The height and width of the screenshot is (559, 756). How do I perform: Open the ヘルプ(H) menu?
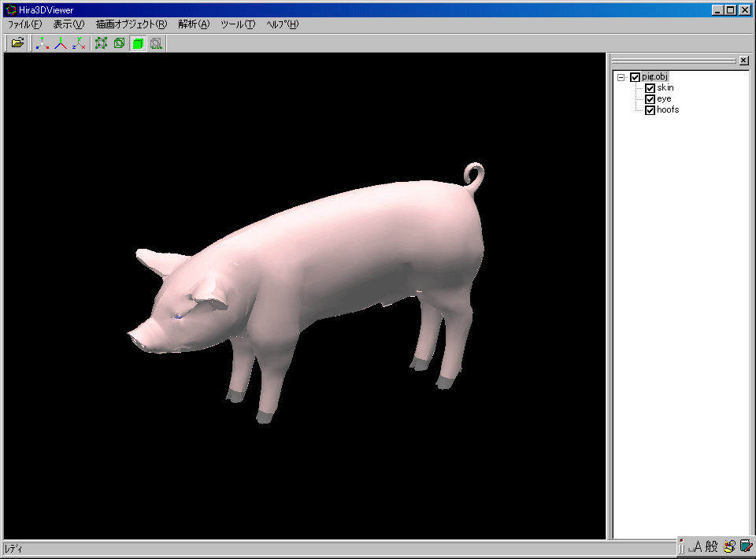coord(283,24)
